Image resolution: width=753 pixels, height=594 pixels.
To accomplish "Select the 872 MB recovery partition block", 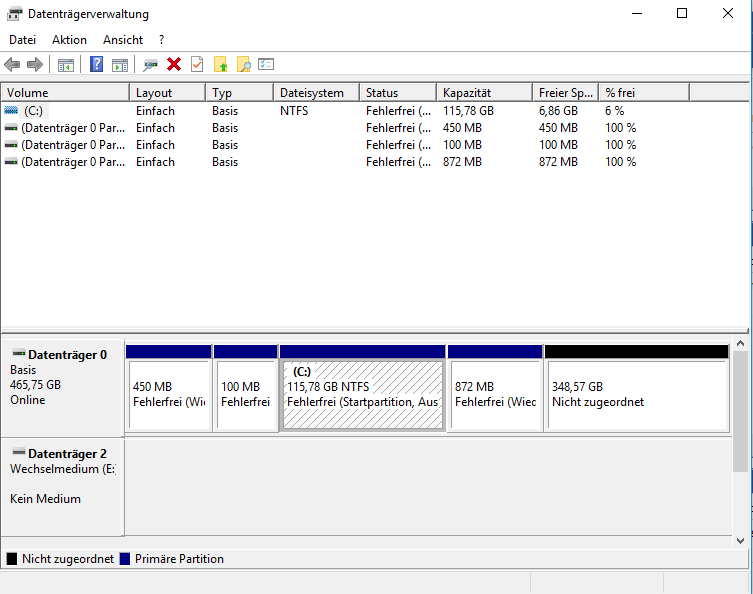I will coord(495,388).
